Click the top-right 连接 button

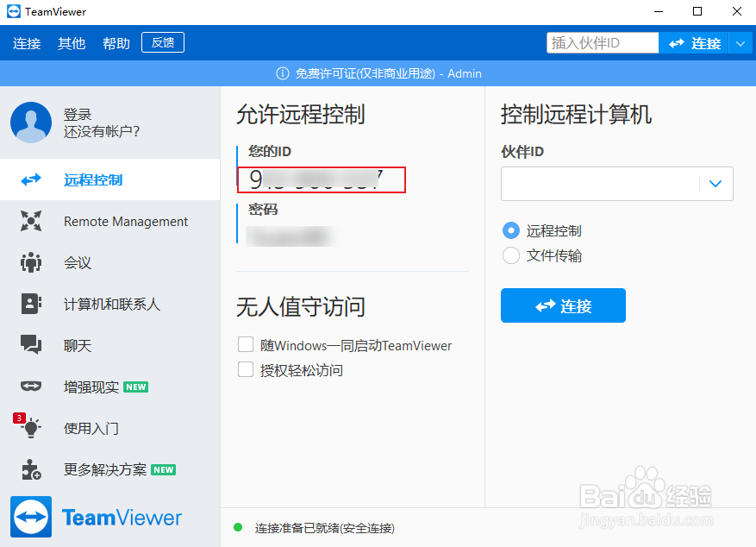click(694, 43)
